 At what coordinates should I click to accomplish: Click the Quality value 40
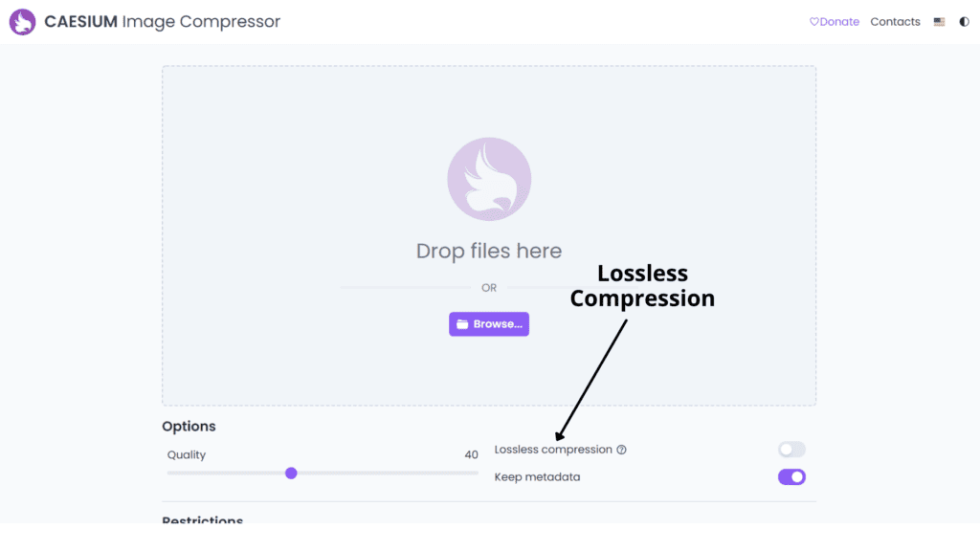[471, 454]
